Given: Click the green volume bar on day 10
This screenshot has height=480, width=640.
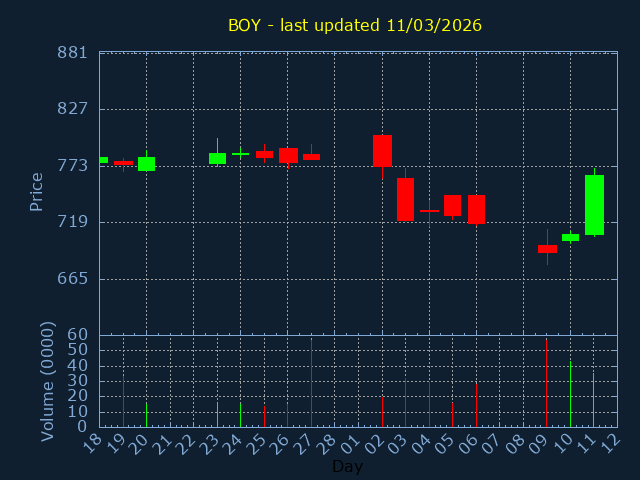Looking at the screenshot, I should (x=570, y=394).
